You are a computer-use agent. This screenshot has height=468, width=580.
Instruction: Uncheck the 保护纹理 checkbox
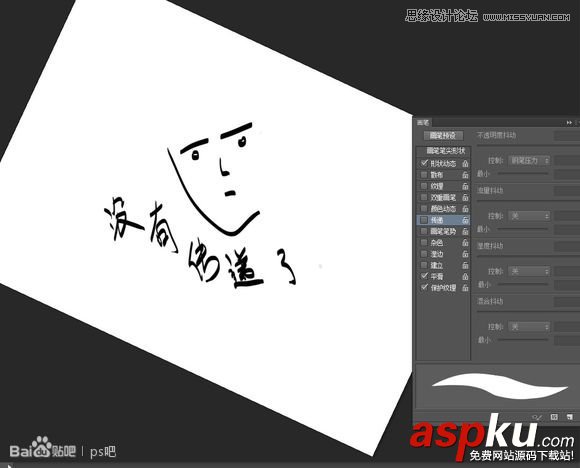pyautogui.click(x=424, y=287)
